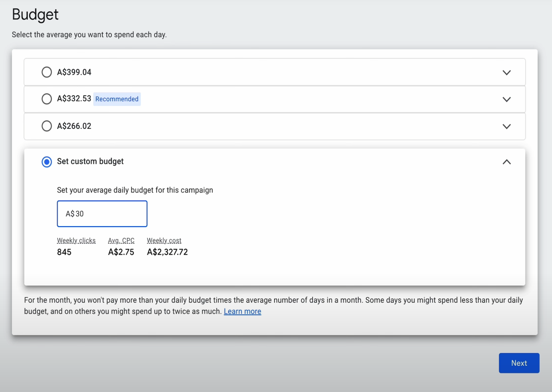Click the Budget page heading
The width and height of the screenshot is (552, 392).
[x=35, y=15]
